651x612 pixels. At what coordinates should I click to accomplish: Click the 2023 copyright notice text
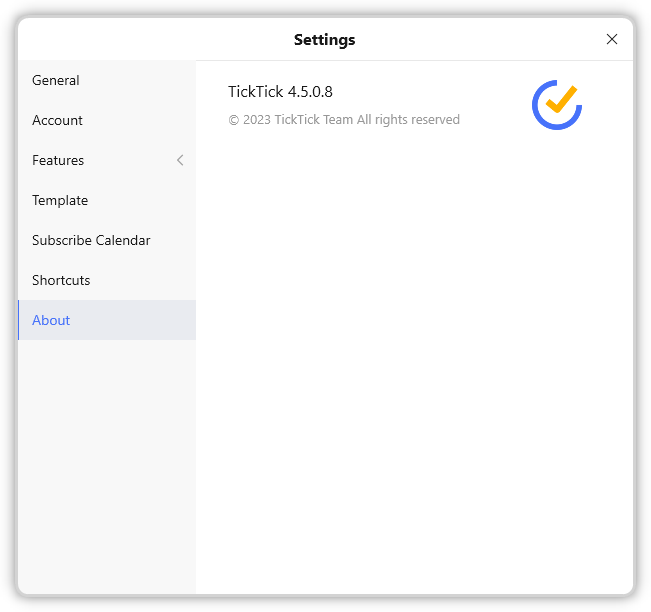tap(344, 120)
